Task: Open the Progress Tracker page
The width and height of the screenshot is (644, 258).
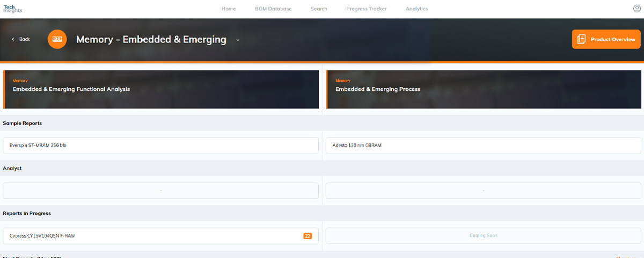Action: point(366,9)
